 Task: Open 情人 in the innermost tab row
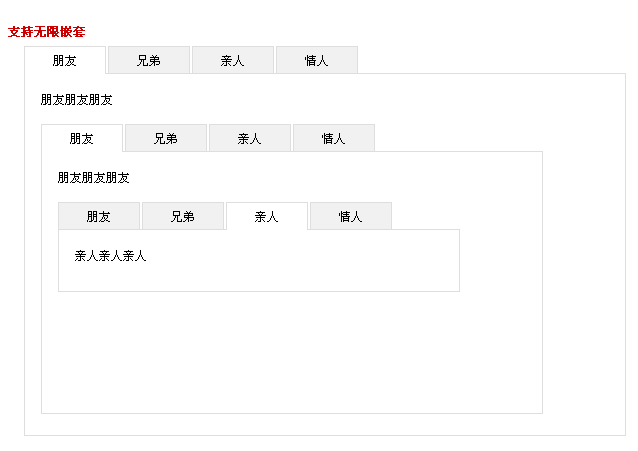(351, 216)
